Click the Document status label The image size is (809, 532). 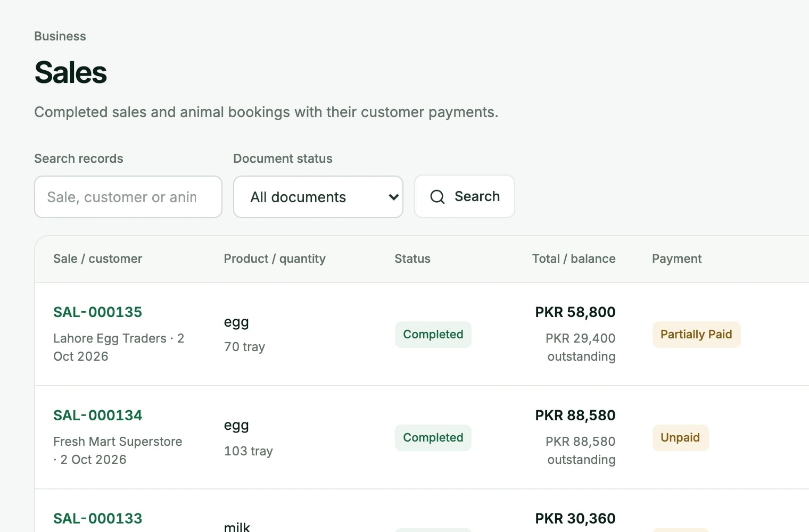[x=283, y=159]
